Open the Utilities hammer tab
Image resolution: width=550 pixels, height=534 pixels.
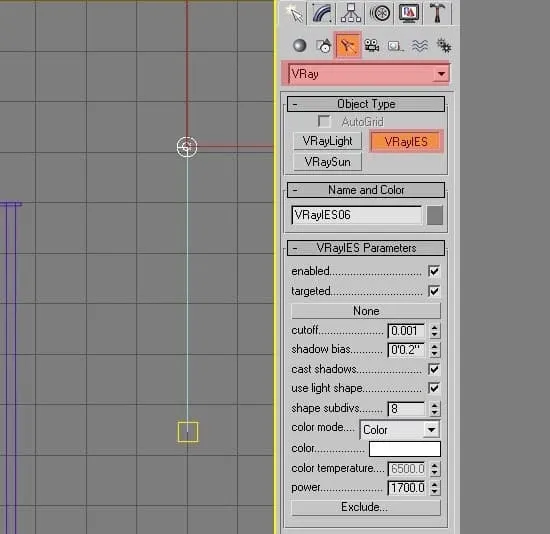click(437, 13)
